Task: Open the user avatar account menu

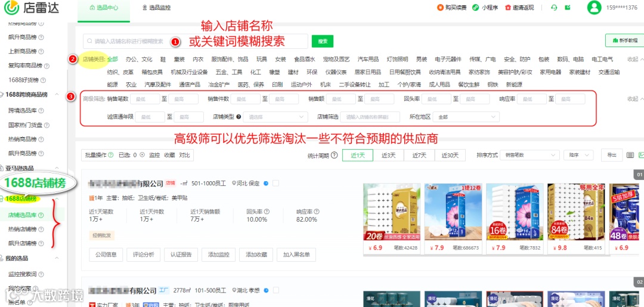Action: 594,7
